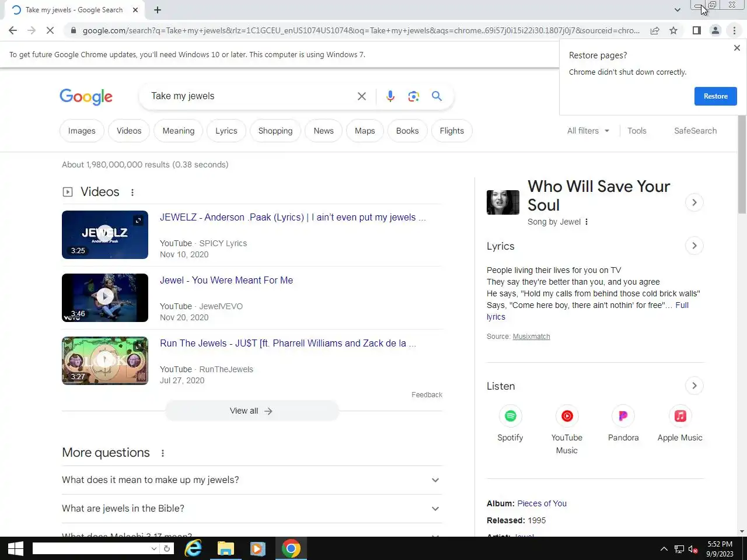Select the Shopping filter
Screen dimensions: 747x560
pos(275,131)
